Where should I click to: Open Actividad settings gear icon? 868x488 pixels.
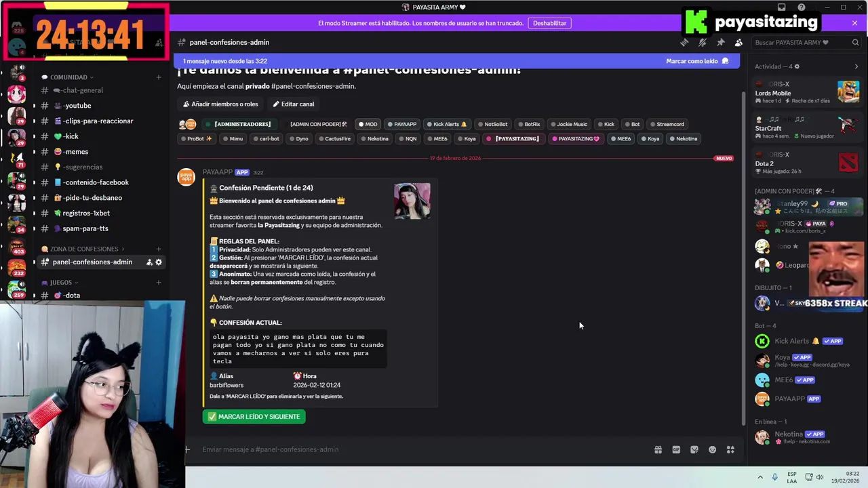click(x=797, y=66)
